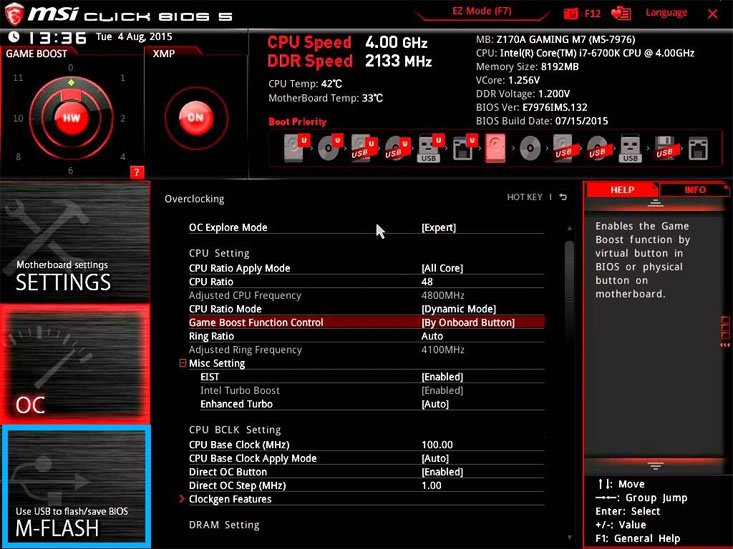Screen dimensions: 733x549
Task: Open the Enhanced Turbo Auto option
Action: (x=435, y=404)
